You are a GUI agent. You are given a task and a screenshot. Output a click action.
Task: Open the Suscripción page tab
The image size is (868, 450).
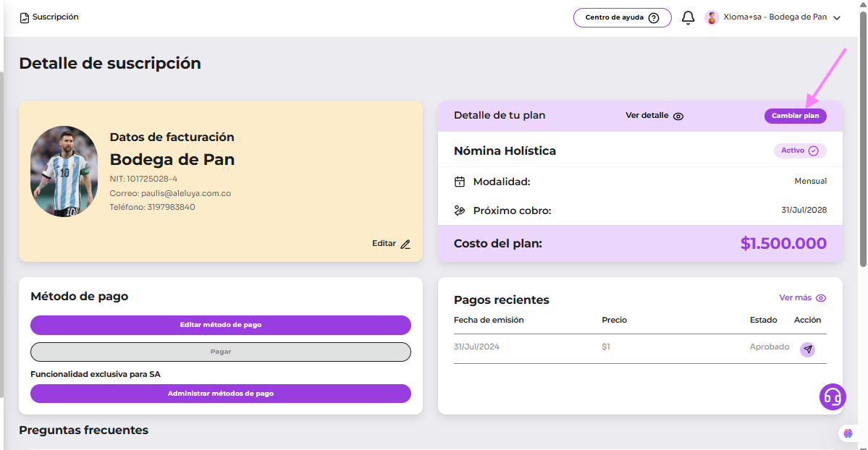pyautogui.click(x=55, y=17)
